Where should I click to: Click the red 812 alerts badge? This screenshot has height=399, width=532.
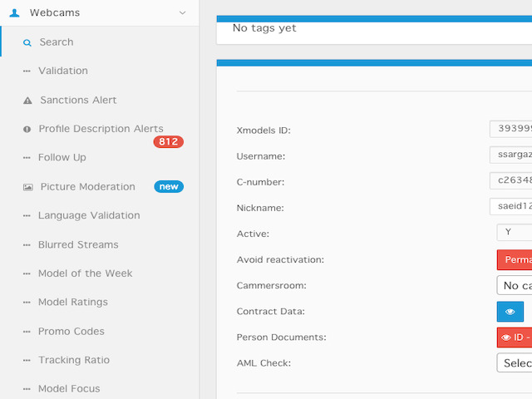[168, 141]
